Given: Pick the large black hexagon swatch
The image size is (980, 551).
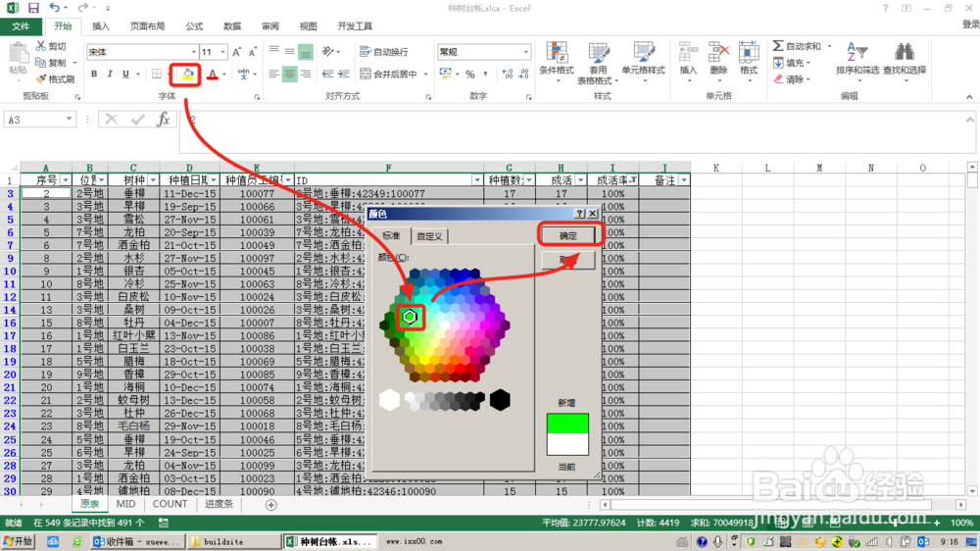Looking at the screenshot, I should 500,400.
